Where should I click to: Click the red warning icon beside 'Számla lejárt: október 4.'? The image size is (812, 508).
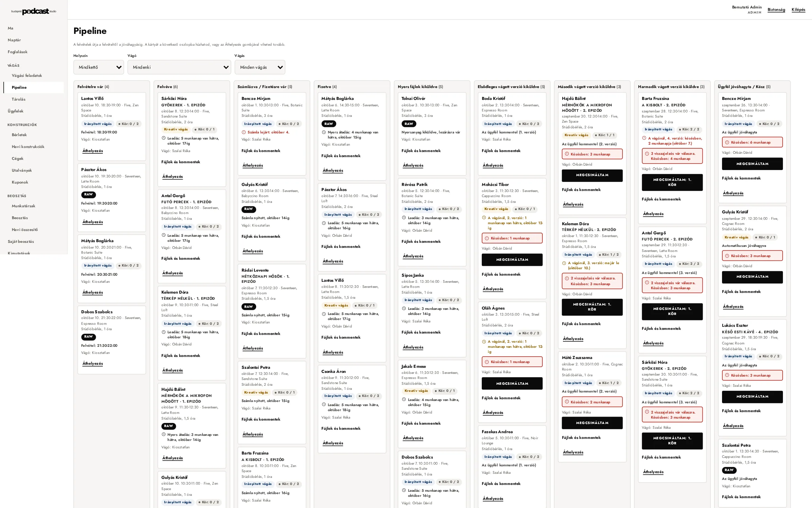(x=244, y=132)
